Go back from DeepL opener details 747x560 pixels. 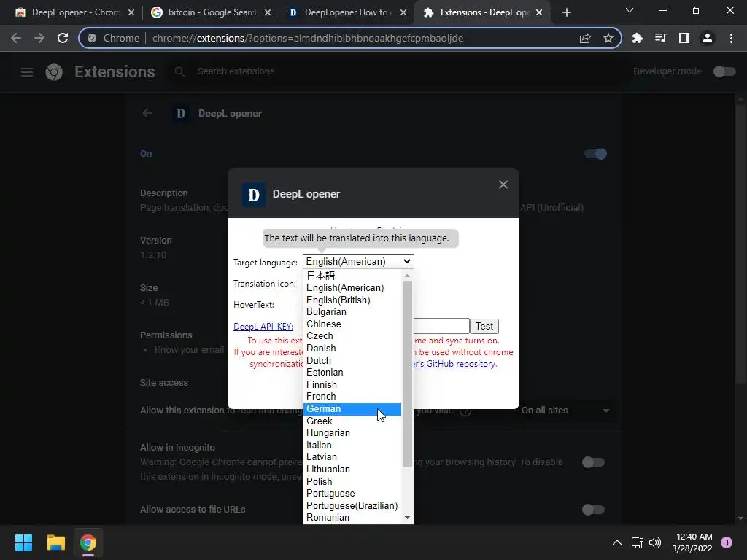pyautogui.click(x=147, y=113)
